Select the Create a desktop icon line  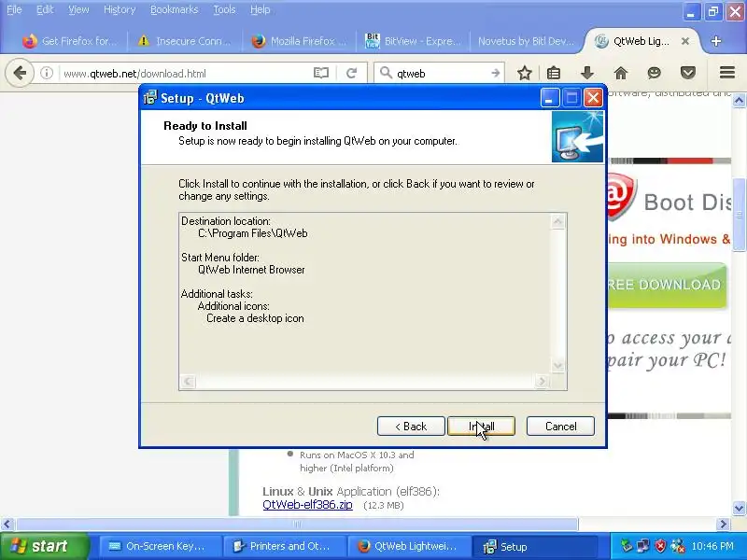[255, 318]
